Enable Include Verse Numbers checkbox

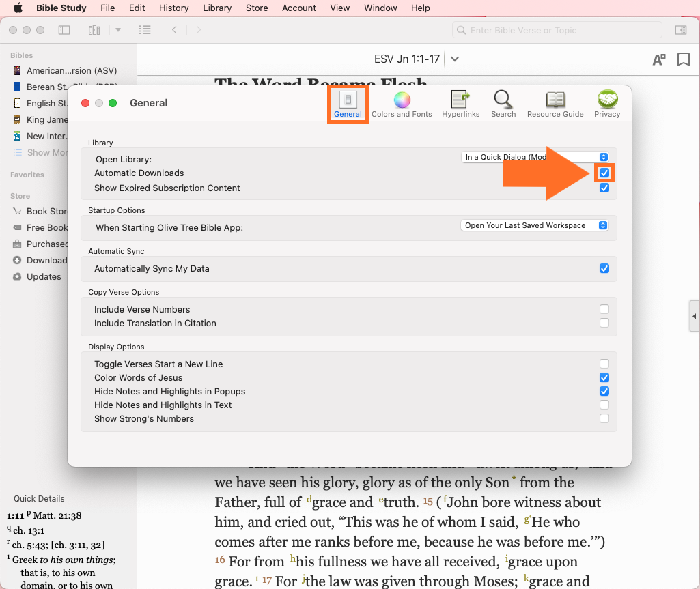(604, 309)
